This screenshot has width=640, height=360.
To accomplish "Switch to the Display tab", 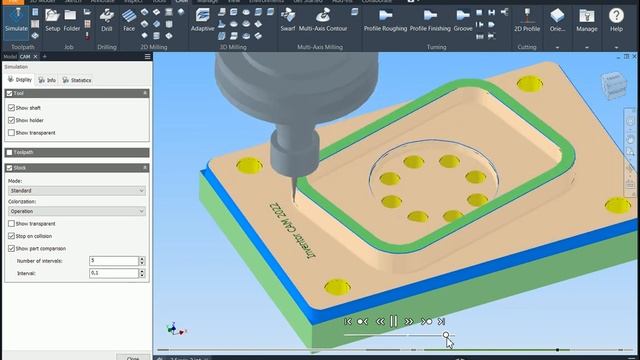I will (x=20, y=80).
